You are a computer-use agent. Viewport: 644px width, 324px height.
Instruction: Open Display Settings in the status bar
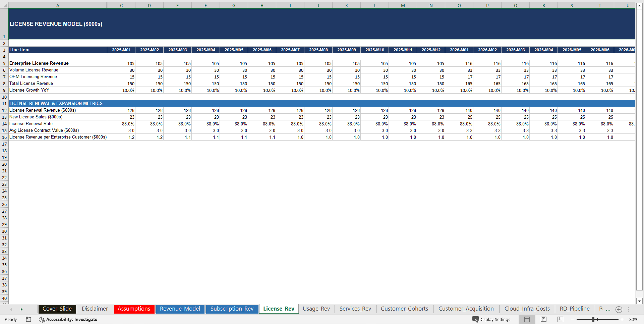491,319
